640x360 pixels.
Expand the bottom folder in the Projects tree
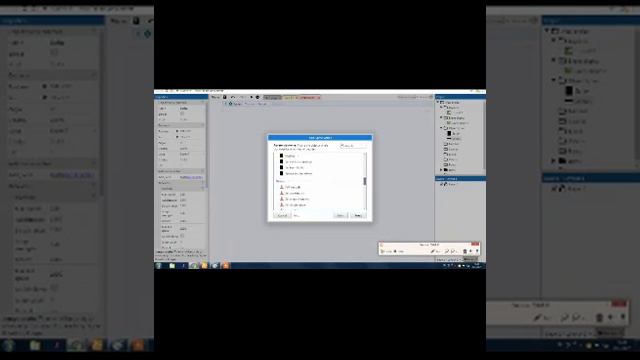coord(441,169)
